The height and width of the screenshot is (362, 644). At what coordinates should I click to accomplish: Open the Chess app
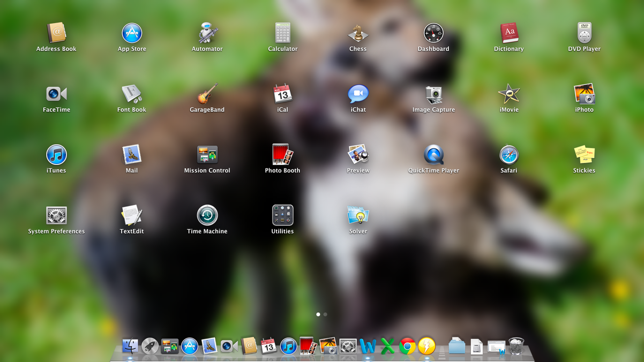[358, 33]
